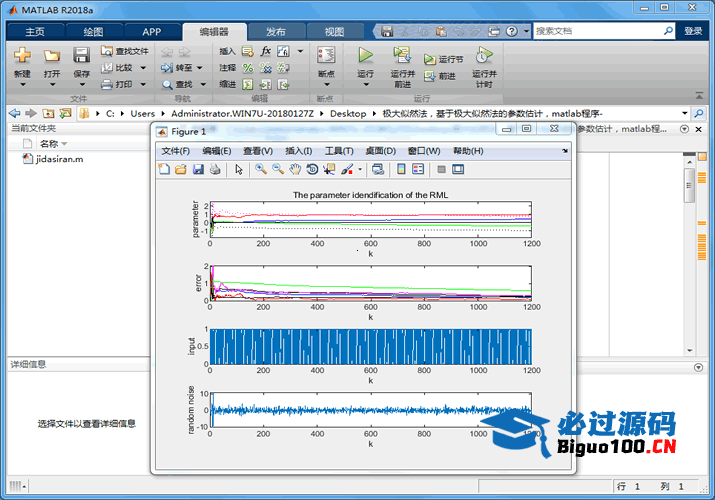Click the Print icon in the ribbon
This screenshot has height=500, width=715.
106,84
